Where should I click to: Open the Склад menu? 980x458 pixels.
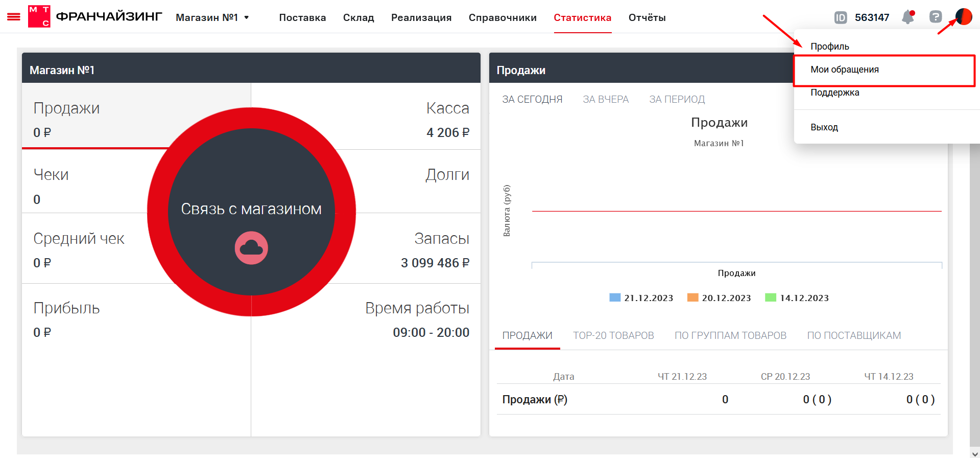point(358,17)
